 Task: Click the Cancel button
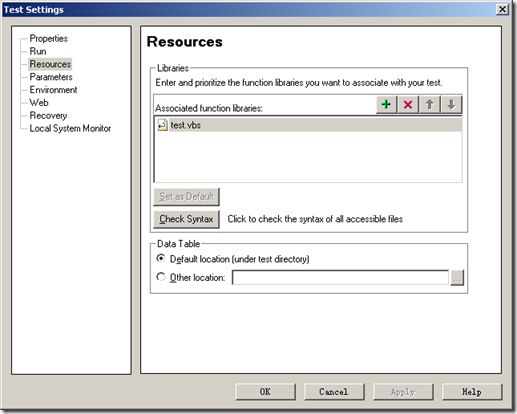(334, 392)
